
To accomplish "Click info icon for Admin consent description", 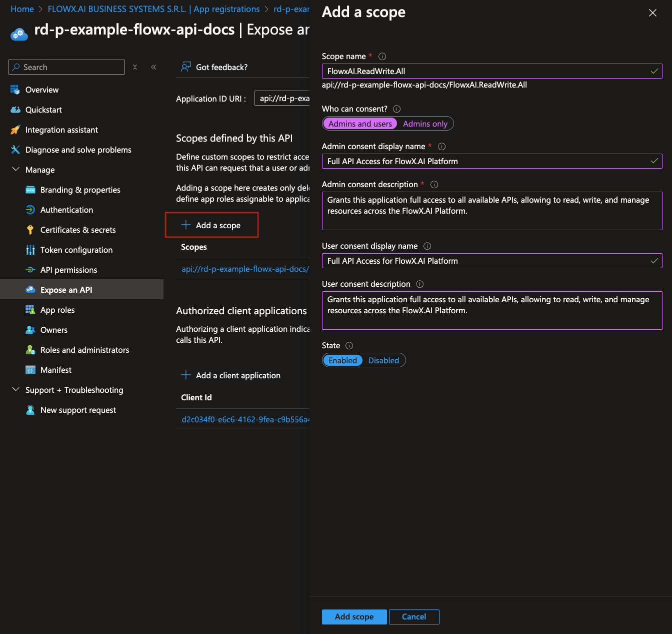I will point(434,185).
